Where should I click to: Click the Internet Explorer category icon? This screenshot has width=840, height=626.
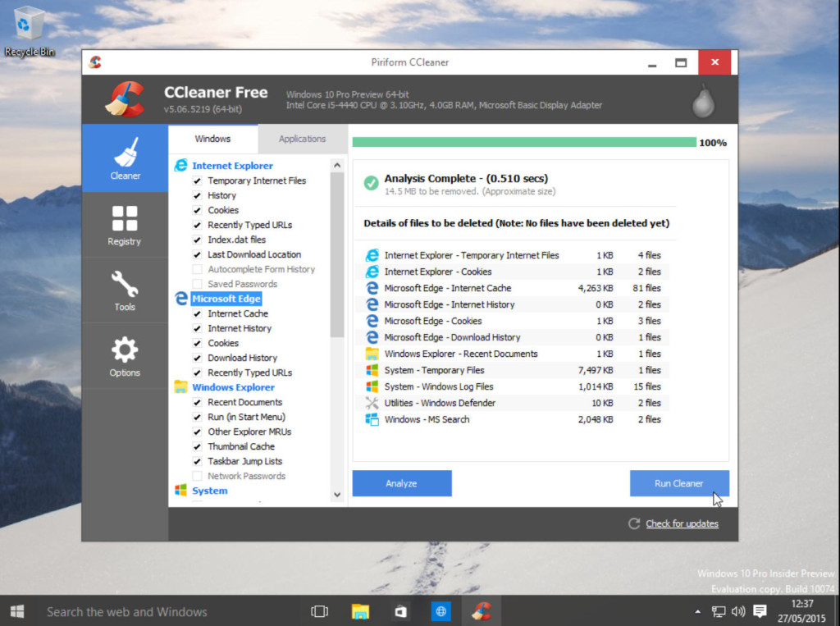tap(181, 166)
